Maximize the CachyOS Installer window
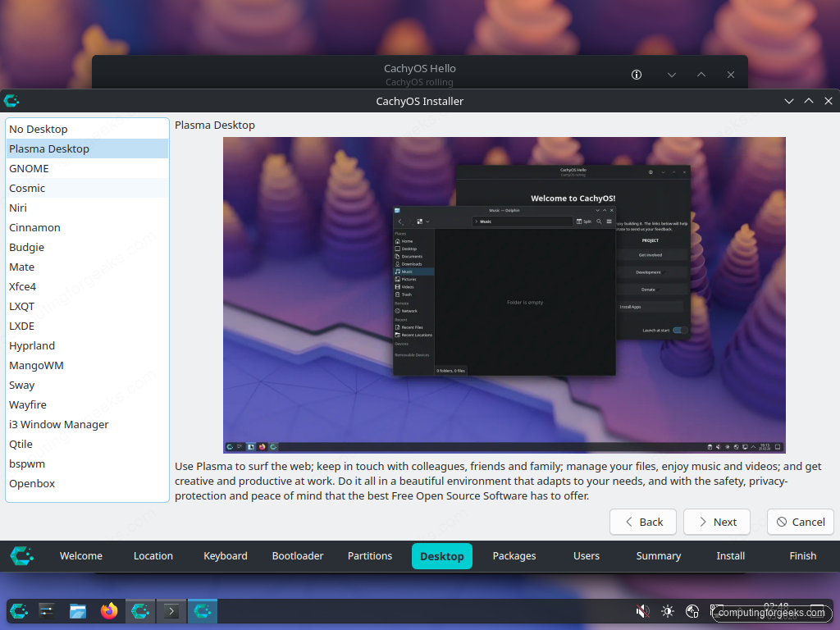This screenshot has height=630, width=840. [809, 101]
